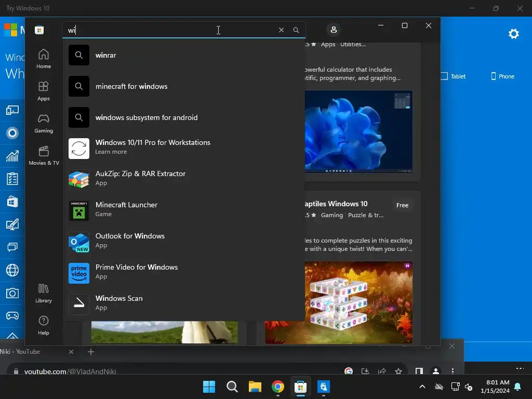Select the winrar search suggestion
Screen dimensions: 532x399
(183, 55)
